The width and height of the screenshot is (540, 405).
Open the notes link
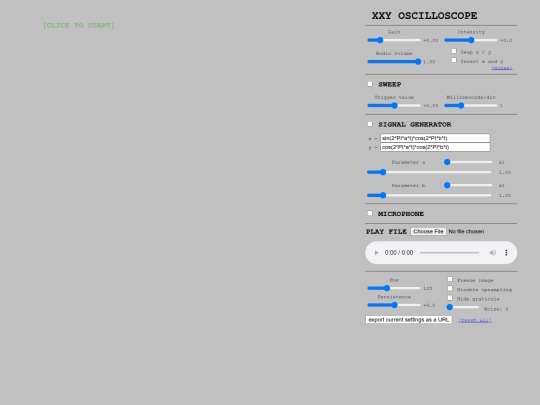501,68
